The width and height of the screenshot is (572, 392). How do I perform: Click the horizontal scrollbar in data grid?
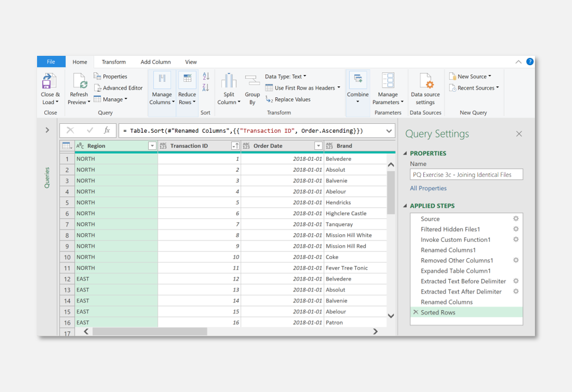pyautogui.click(x=149, y=331)
